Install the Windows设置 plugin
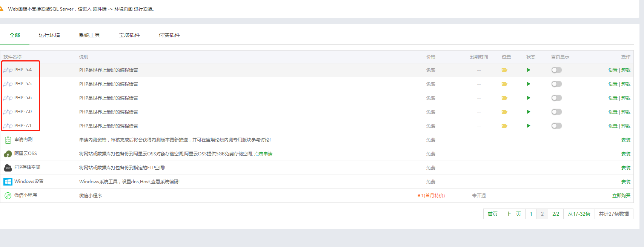This screenshot has height=247, width=644. (x=626, y=182)
